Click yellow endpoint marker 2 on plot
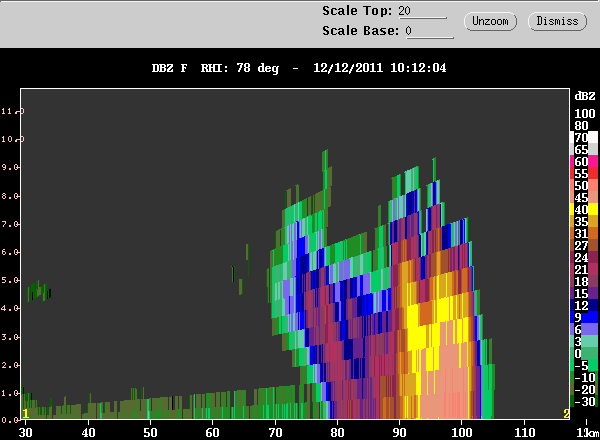Screen dimensions: 600x440 pyautogui.click(x=566, y=414)
